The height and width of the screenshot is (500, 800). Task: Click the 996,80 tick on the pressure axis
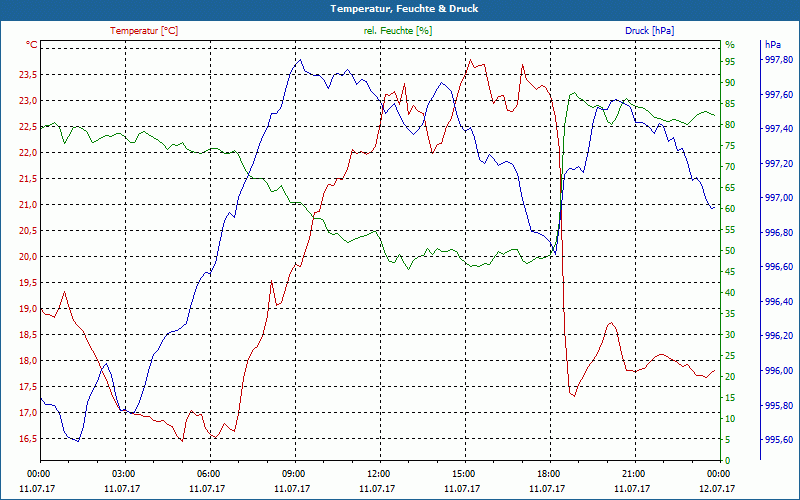tap(779, 233)
